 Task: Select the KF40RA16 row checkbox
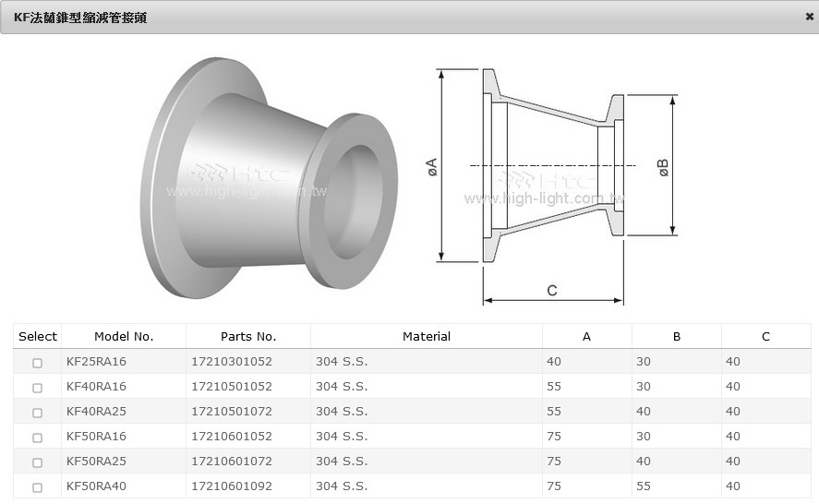coord(38,388)
